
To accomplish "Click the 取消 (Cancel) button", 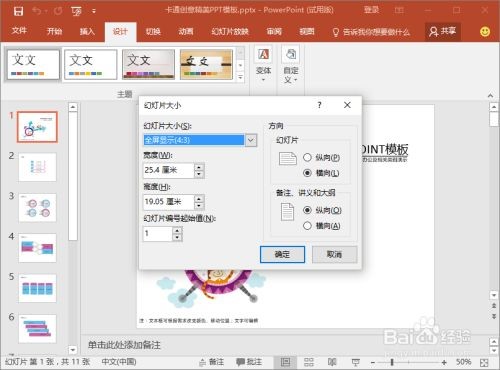I will click(x=334, y=254).
